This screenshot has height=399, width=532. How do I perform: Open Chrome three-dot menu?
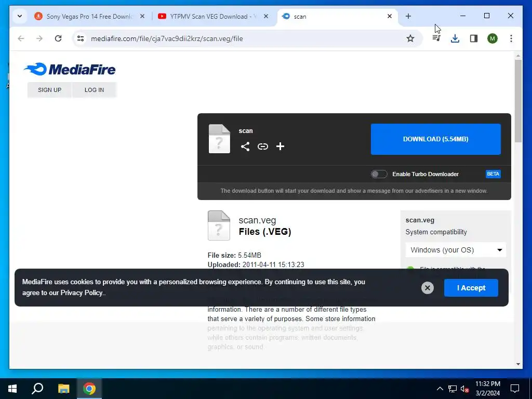tap(511, 38)
